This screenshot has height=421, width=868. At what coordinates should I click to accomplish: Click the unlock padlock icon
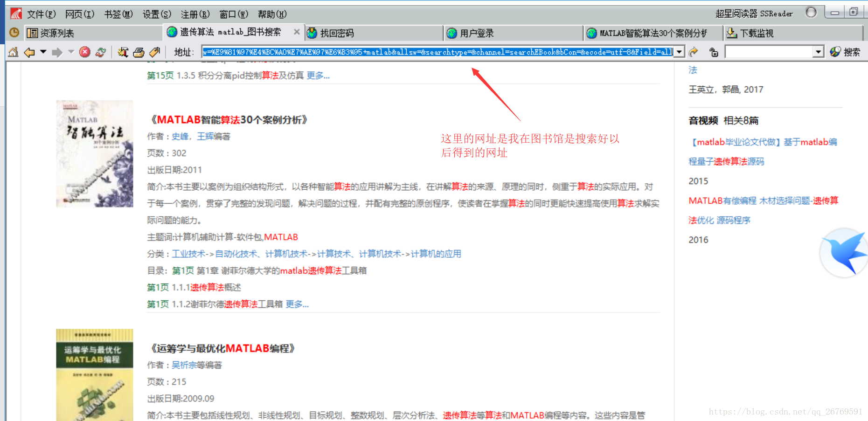tap(714, 52)
